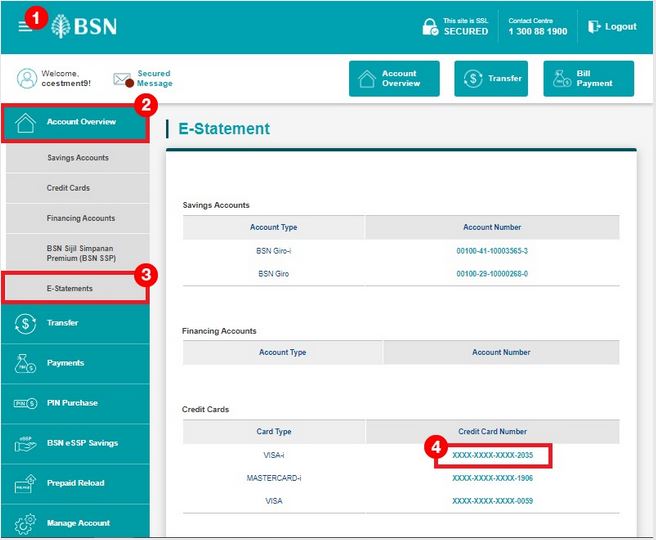Click money bag icon in Bill Payment button
The width and height of the screenshot is (656, 540).
(562, 78)
